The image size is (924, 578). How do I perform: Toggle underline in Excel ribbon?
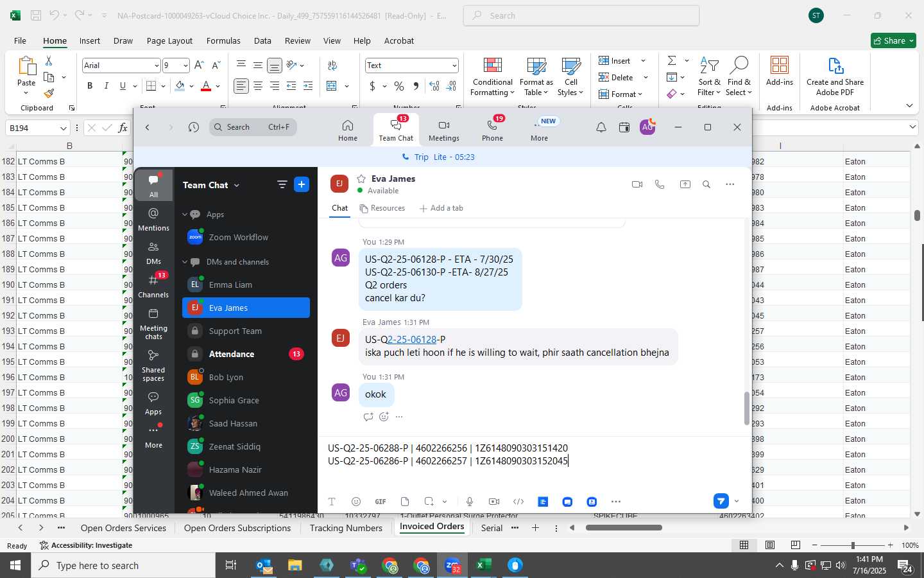[123, 86]
